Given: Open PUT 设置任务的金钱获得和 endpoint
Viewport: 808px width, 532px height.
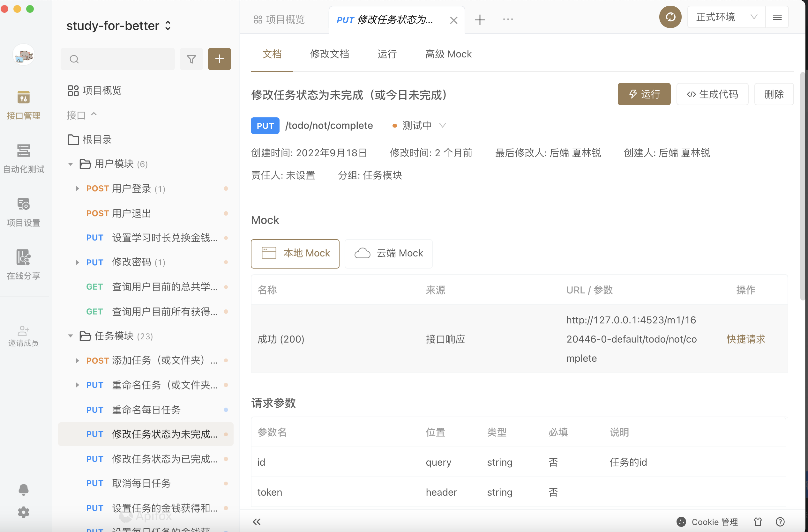Looking at the screenshot, I should [x=146, y=508].
